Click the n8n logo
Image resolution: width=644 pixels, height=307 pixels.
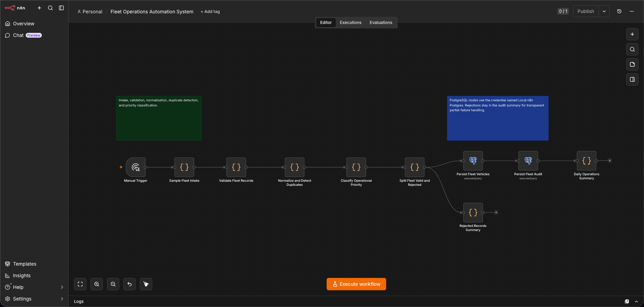[15, 8]
